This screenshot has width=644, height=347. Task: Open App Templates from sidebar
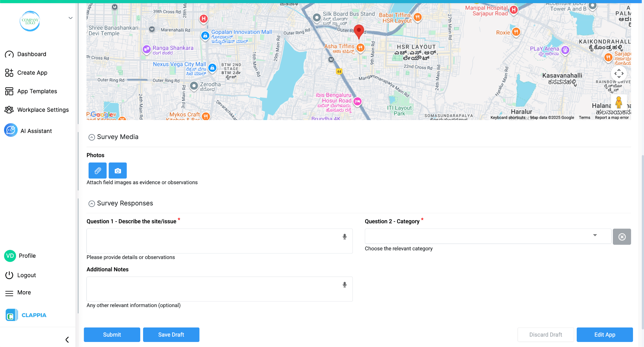(37, 91)
